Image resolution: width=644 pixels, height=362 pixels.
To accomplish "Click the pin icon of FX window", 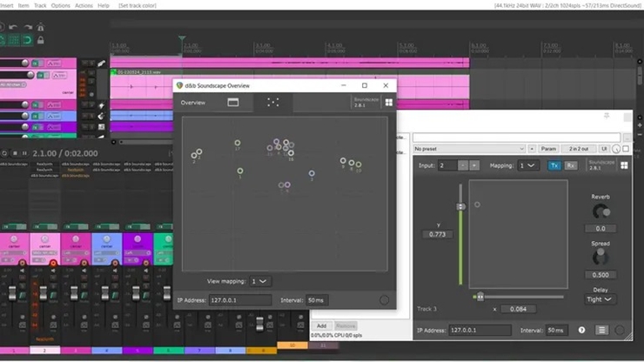I will coord(607,117).
